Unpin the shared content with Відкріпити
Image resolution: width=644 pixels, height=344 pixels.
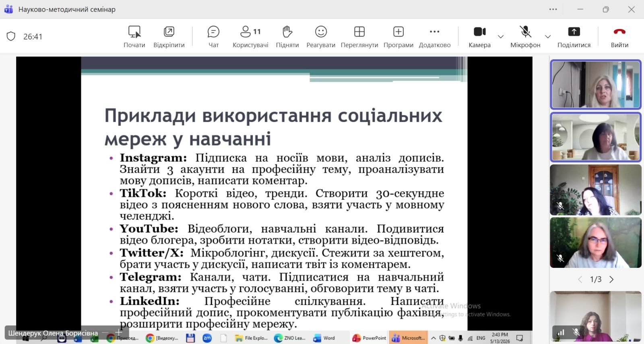[169, 37]
